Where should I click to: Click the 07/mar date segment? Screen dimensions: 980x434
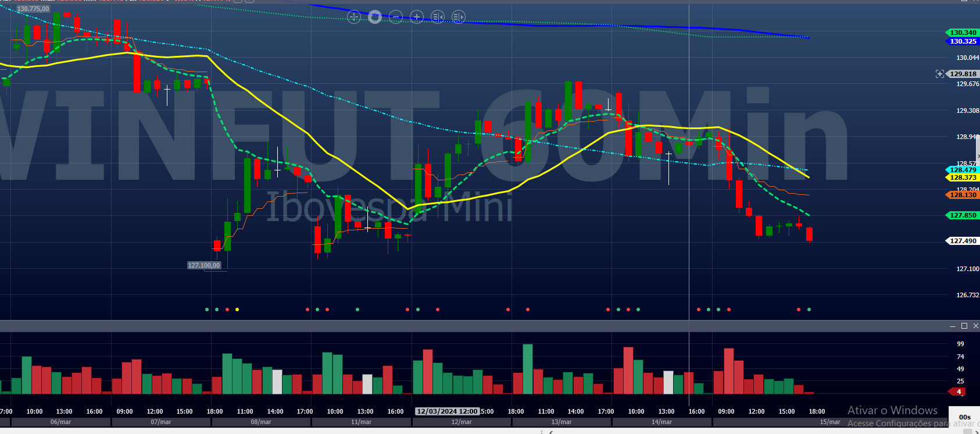coord(161,422)
